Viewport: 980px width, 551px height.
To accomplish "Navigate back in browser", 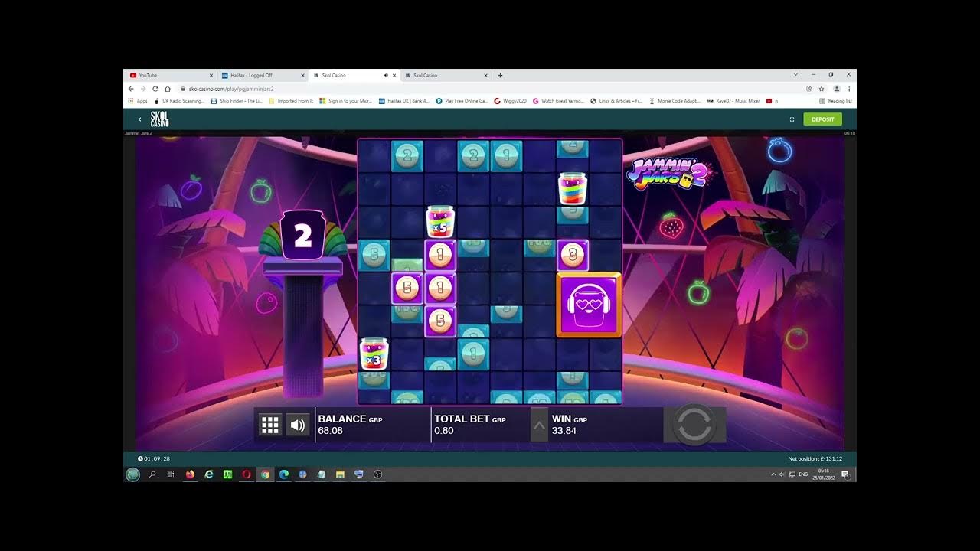I will 132,89.
